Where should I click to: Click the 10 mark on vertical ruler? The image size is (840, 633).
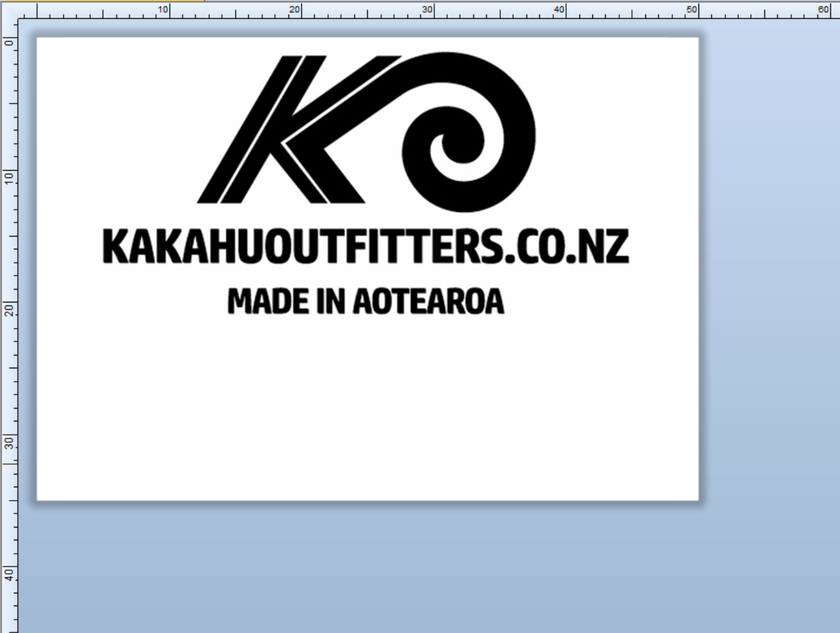click(9, 177)
